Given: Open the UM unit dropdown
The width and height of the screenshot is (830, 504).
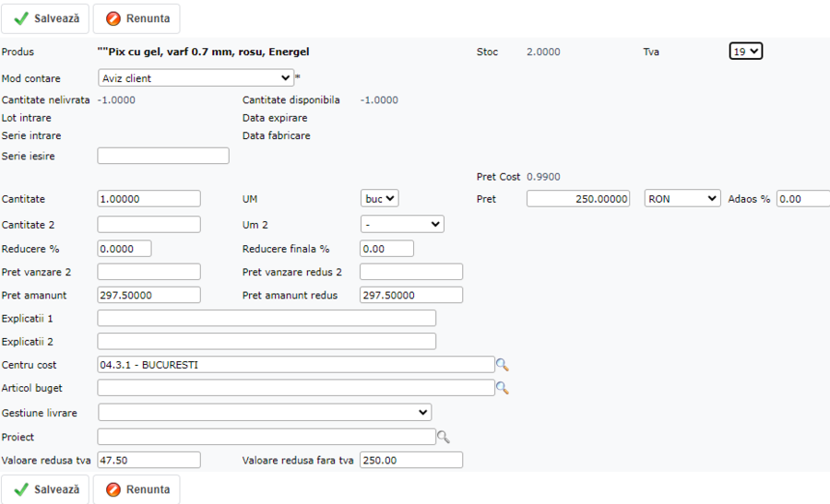Looking at the screenshot, I should click(379, 198).
